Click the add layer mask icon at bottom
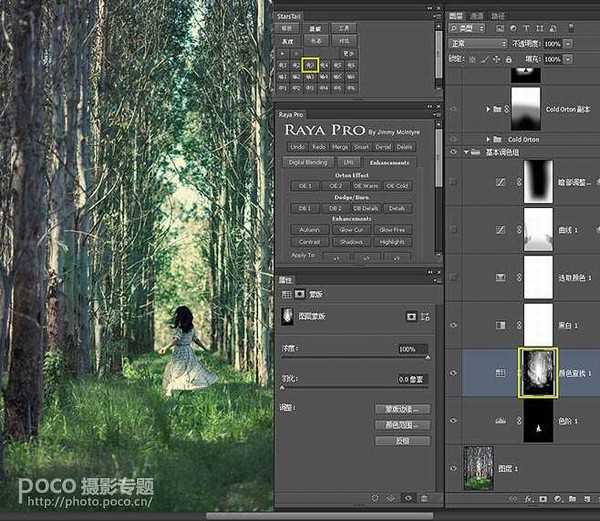 (x=541, y=498)
